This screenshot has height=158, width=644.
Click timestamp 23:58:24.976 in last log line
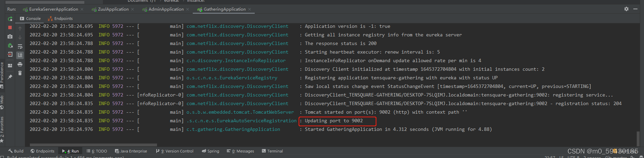[76, 129]
